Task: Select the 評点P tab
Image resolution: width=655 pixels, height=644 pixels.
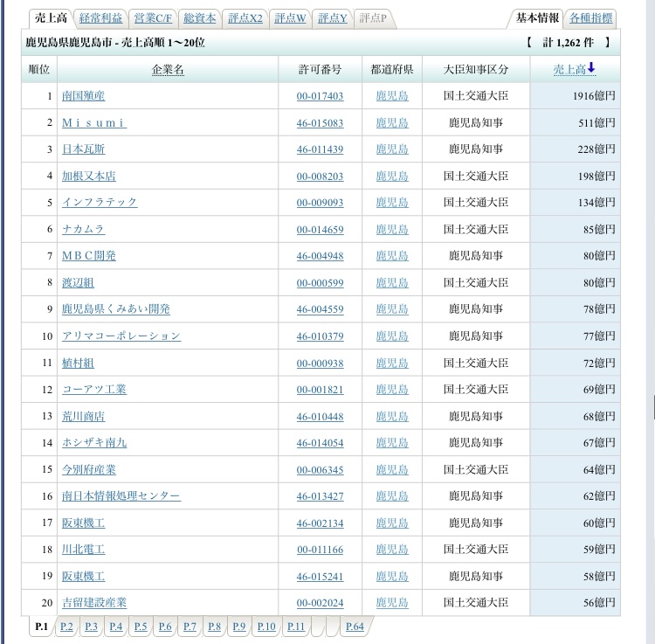Action: 373,18
